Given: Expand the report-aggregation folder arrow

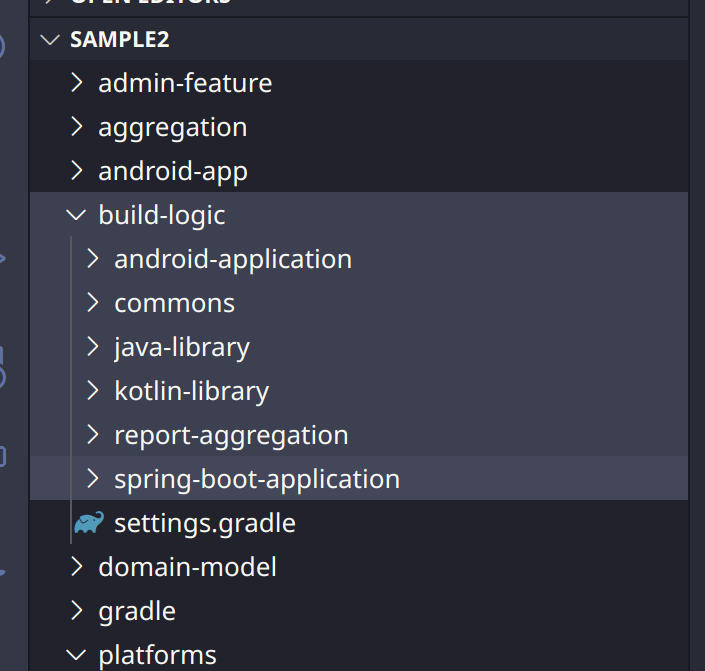Looking at the screenshot, I should pos(93,435).
